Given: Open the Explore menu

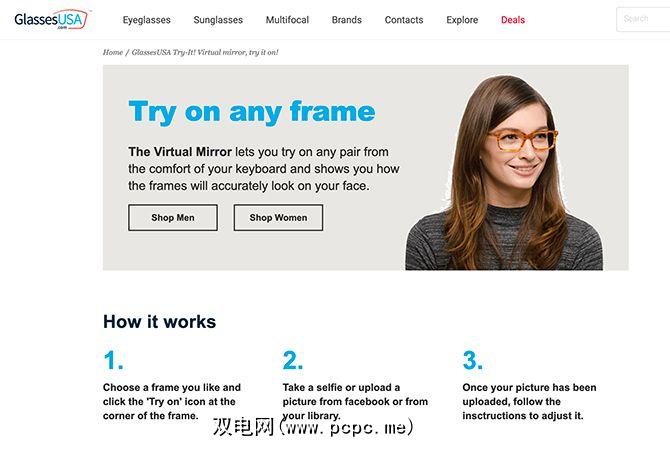Looking at the screenshot, I should 462,20.
